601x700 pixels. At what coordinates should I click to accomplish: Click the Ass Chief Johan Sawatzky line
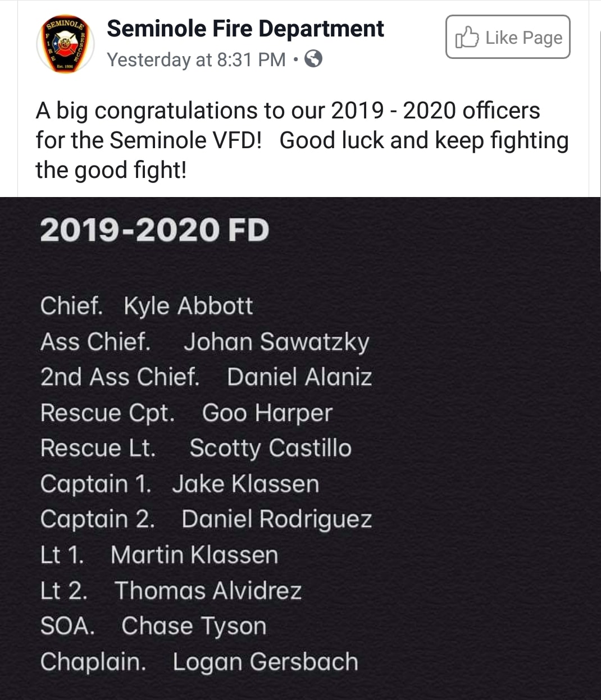pyautogui.click(x=204, y=342)
